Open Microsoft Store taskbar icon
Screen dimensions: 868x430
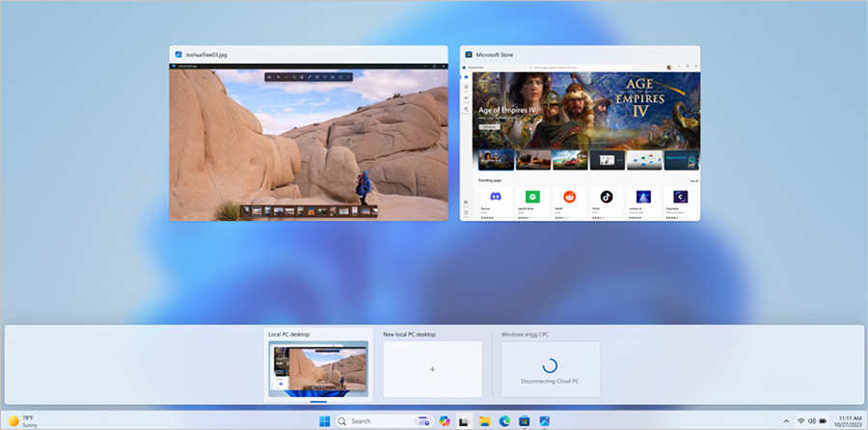coord(524,421)
